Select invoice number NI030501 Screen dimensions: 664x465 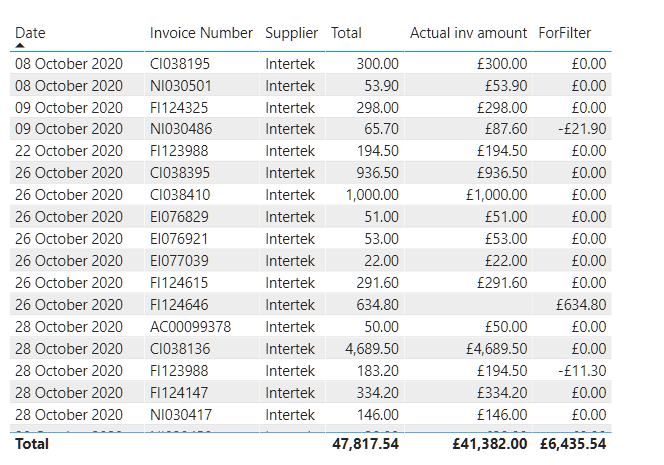180,86
